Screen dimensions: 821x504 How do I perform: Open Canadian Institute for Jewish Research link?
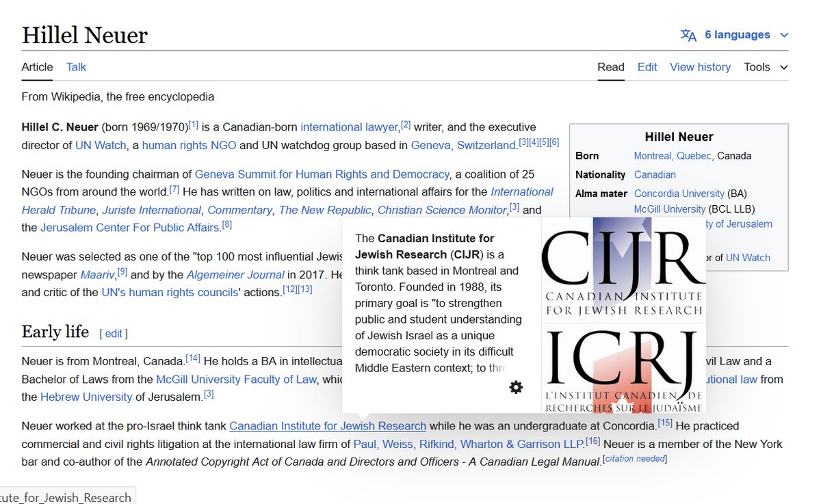point(328,426)
